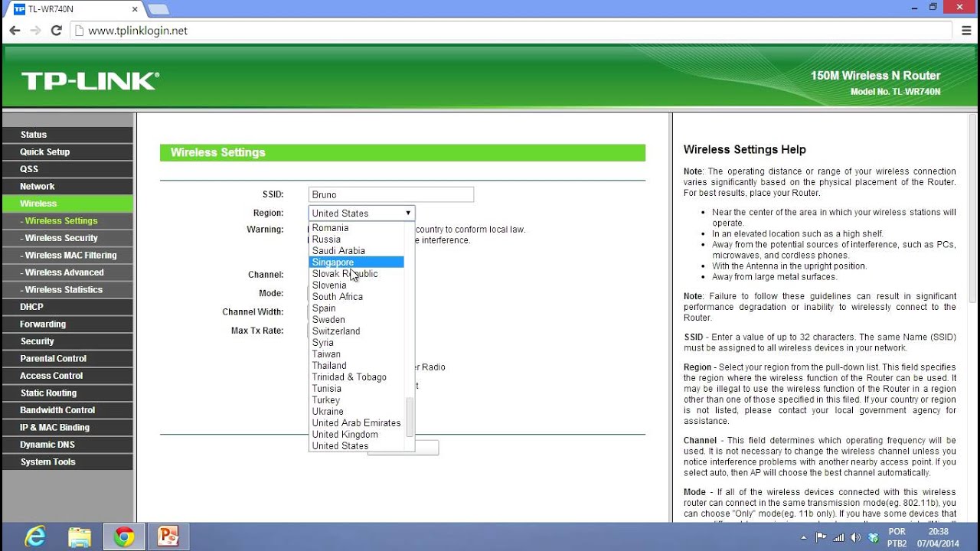
Task: Open File Explorer from the taskbar
Action: (x=80, y=536)
